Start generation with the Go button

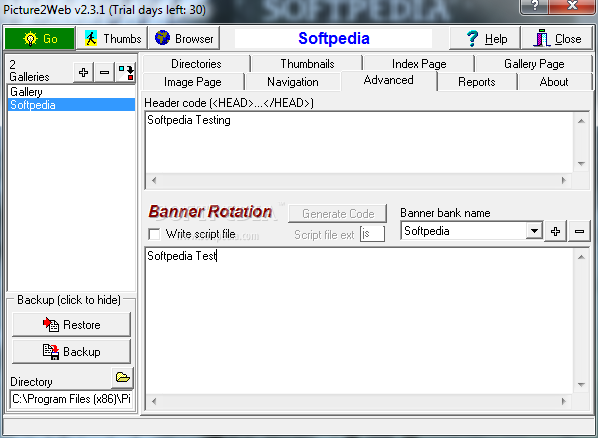(x=39, y=39)
